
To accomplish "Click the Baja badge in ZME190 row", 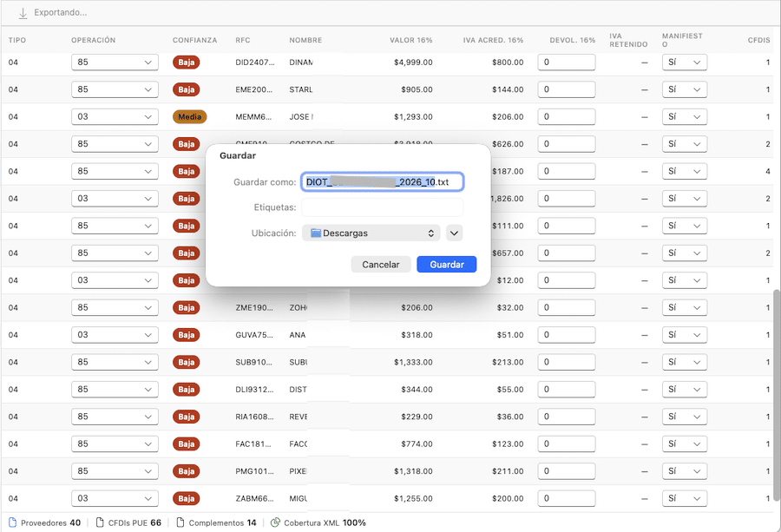I will 187,308.
